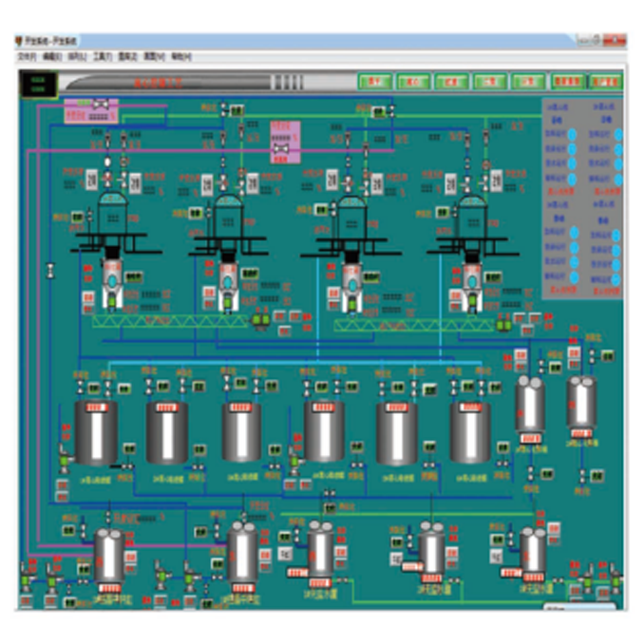Click red status text under bottom-right indicator group
This screenshot has height=644, width=644.
(607, 292)
